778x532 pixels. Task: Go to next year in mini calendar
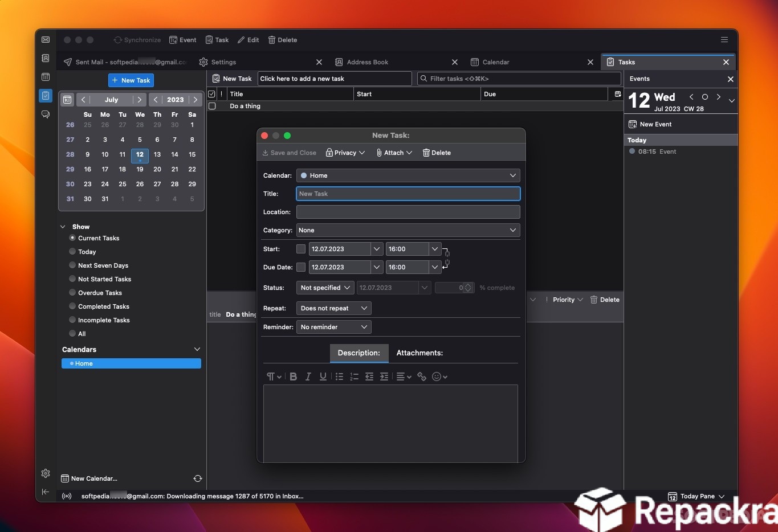tap(195, 100)
